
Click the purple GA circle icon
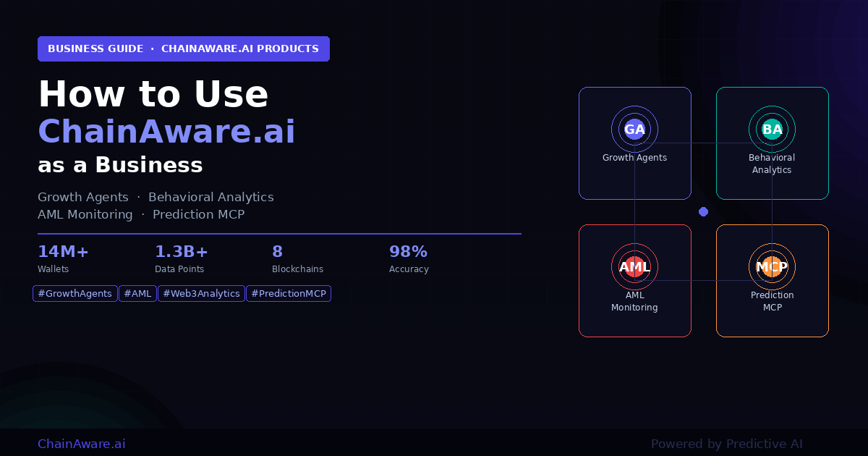[634, 130]
